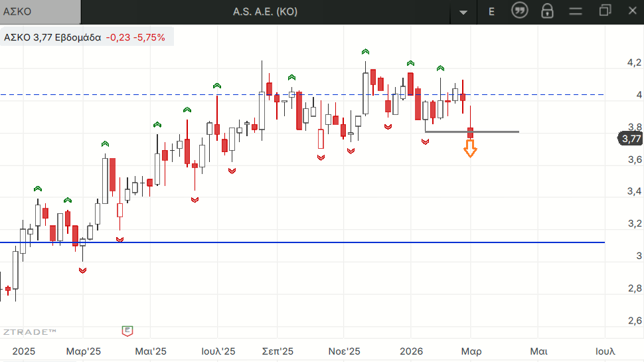The image size is (644, 362).
Task: Click the restore window icon
Action: (604, 11)
